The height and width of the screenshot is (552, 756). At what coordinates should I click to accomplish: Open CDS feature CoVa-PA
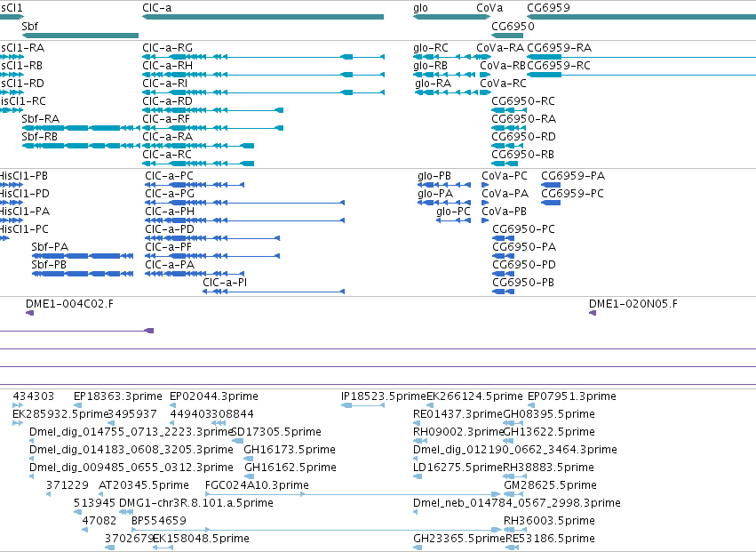click(485, 203)
